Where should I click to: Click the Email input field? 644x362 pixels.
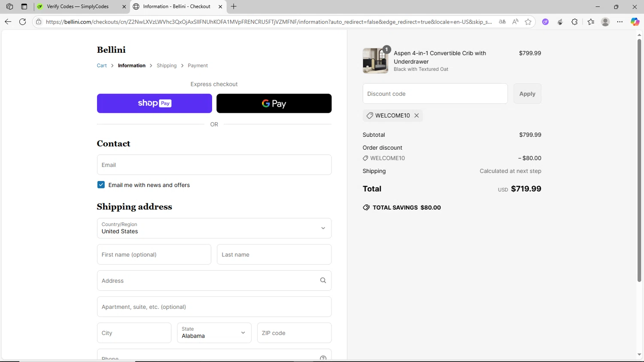(x=214, y=165)
